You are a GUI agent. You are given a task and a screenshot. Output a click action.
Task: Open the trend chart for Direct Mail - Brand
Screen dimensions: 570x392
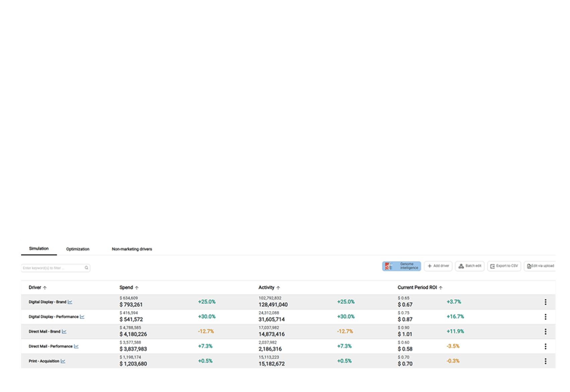[x=65, y=331]
